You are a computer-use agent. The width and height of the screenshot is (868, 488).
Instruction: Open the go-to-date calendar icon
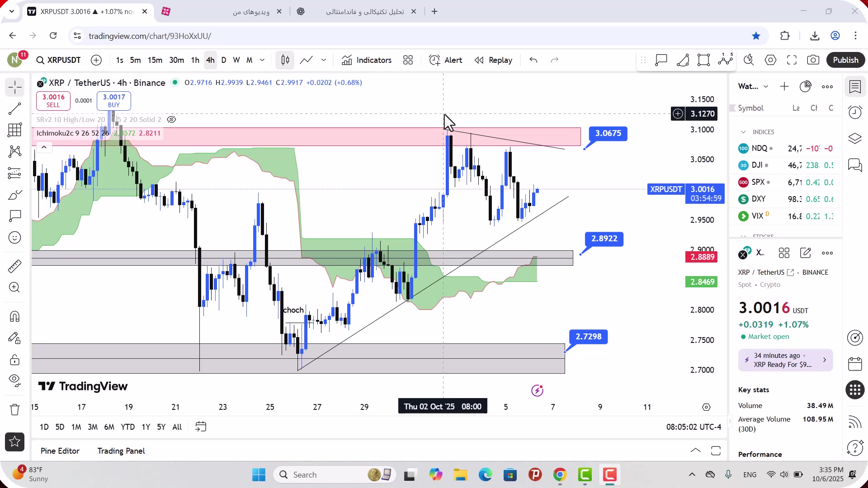tap(201, 427)
